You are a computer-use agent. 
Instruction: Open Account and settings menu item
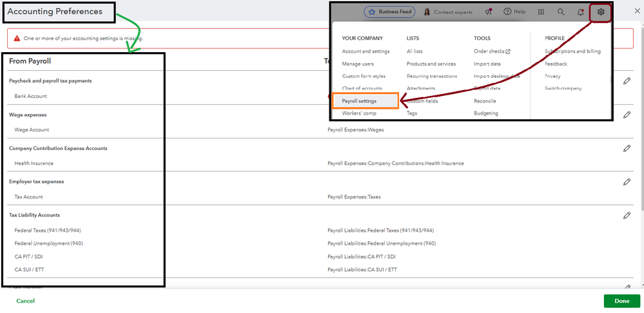pyautogui.click(x=366, y=52)
